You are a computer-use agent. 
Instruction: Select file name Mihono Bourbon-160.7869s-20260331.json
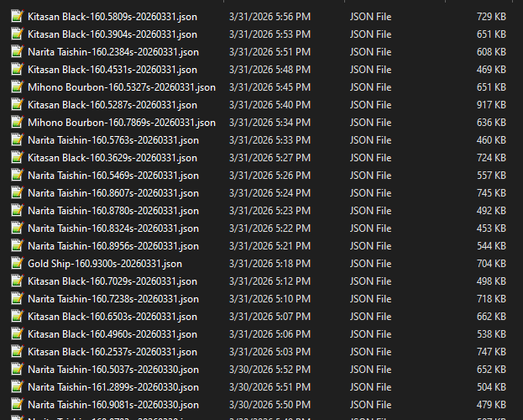click(x=122, y=123)
